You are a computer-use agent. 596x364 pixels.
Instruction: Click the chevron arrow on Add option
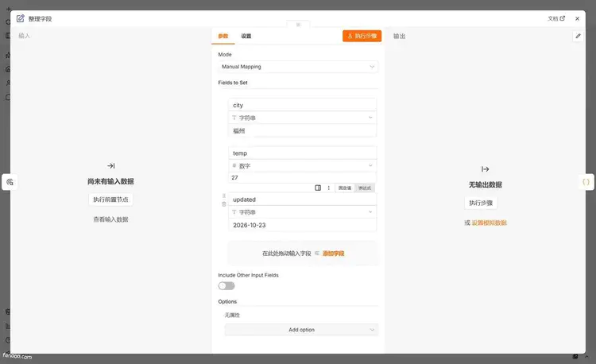click(x=372, y=330)
